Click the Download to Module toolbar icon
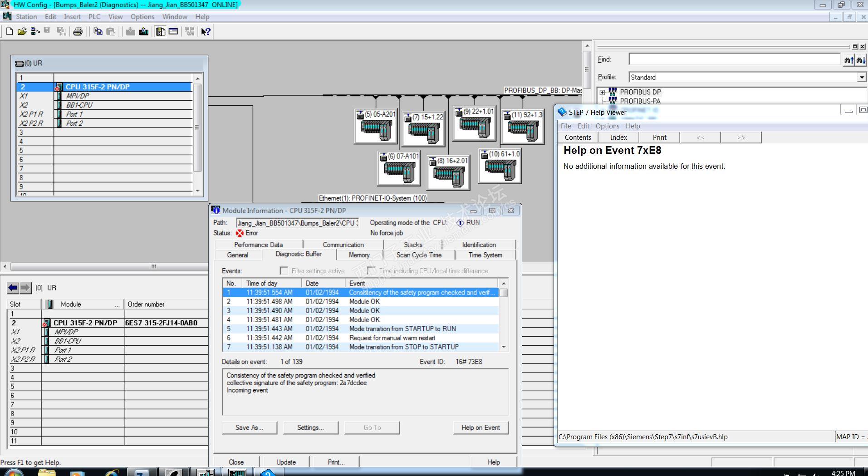 click(x=131, y=32)
